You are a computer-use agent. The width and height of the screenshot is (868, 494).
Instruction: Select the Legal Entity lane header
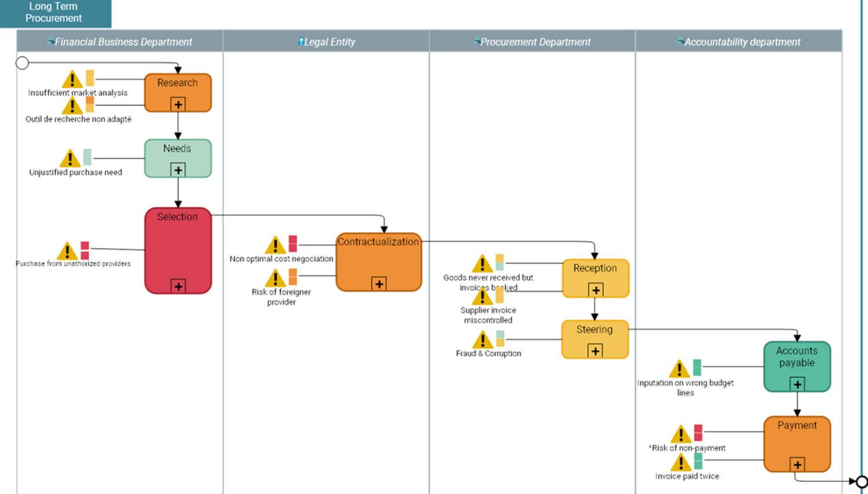click(326, 42)
